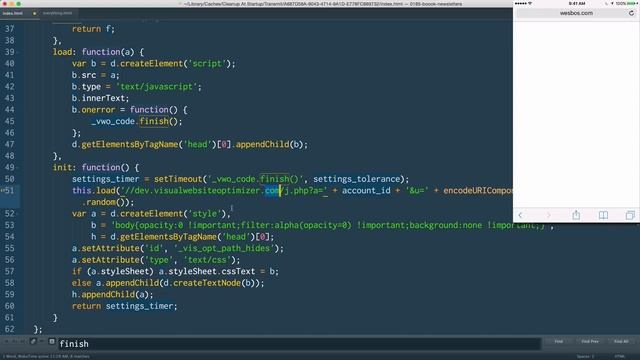Click 'h.appendChild(a);' on line 59
Viewport: 640px width, 360px height.
113,295
